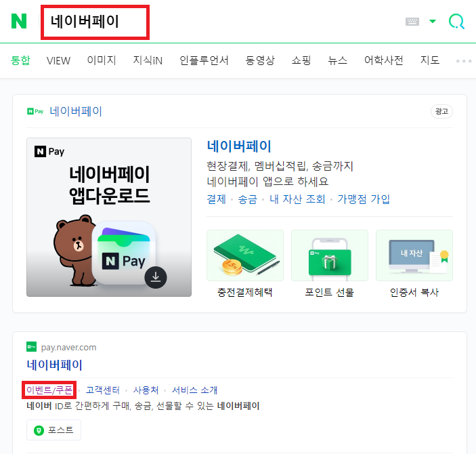
Task: Click the N Pay wallet app icon
Action: point(124,253)
